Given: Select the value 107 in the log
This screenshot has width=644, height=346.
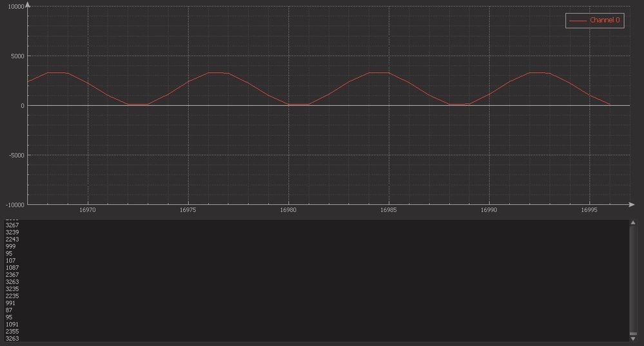Looking at the screenshot, I should coord(10,261).
